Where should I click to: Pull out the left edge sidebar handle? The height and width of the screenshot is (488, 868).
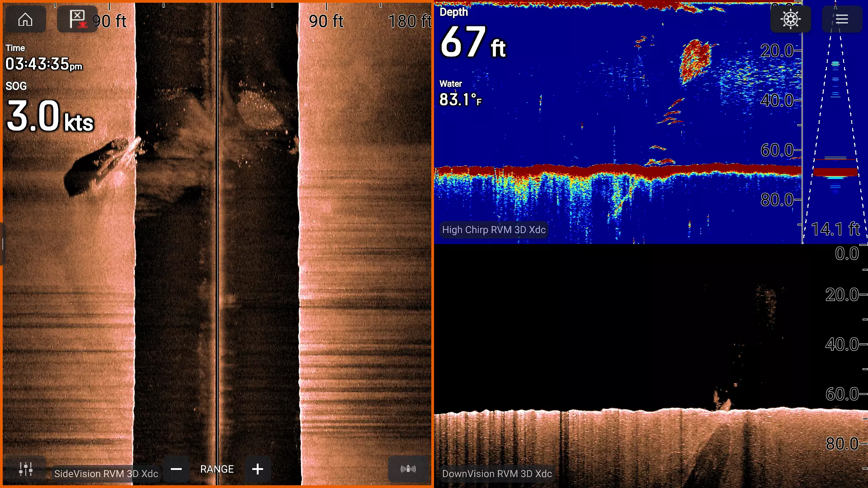[x=2, y=244]
